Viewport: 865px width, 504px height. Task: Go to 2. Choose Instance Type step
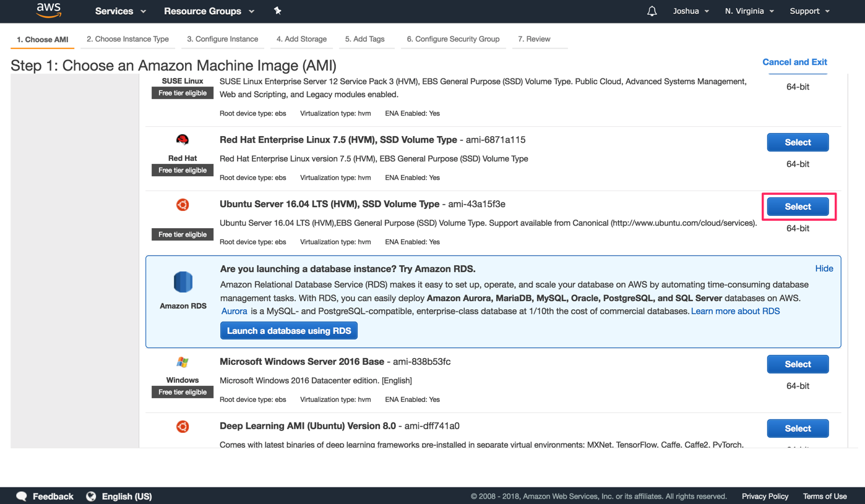(127, 39)
